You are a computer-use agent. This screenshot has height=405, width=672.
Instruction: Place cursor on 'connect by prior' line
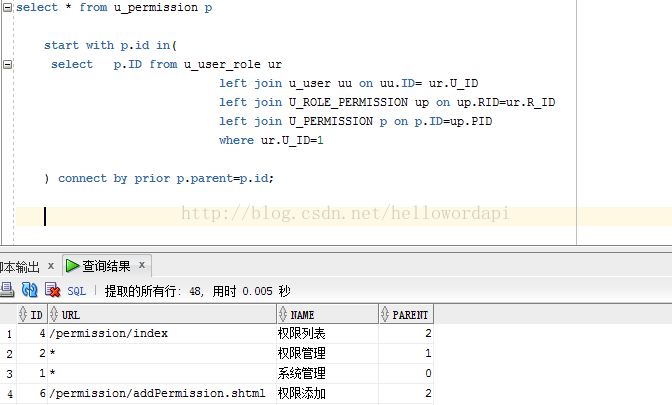point(159,178)
